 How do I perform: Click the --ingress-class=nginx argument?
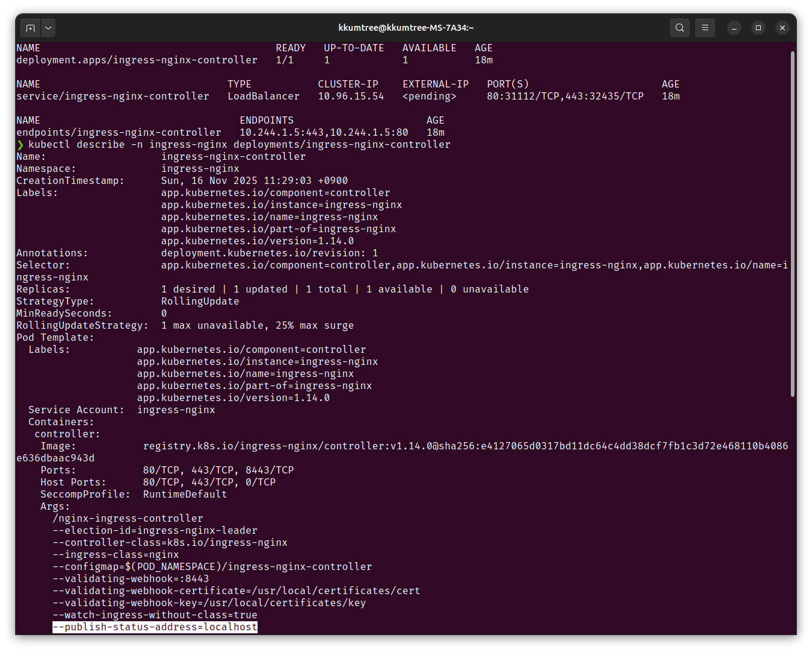tap(116, 555)
